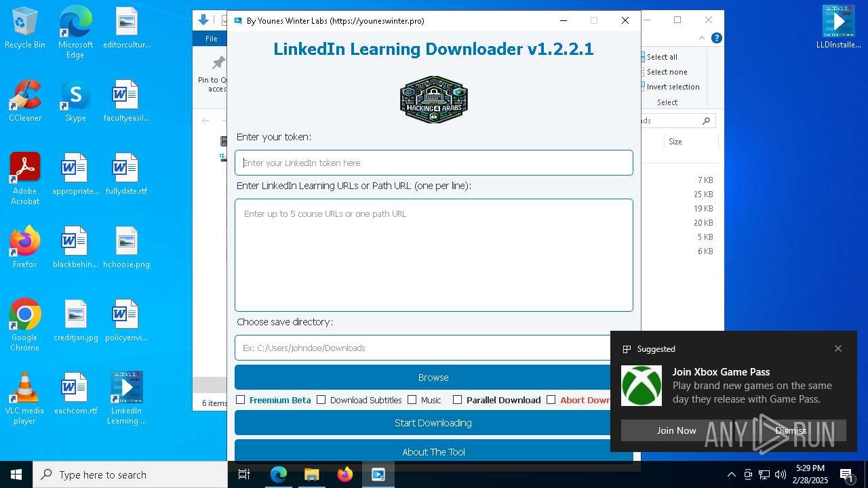Open Adobe Acrobat desktop shortcut

25,179
